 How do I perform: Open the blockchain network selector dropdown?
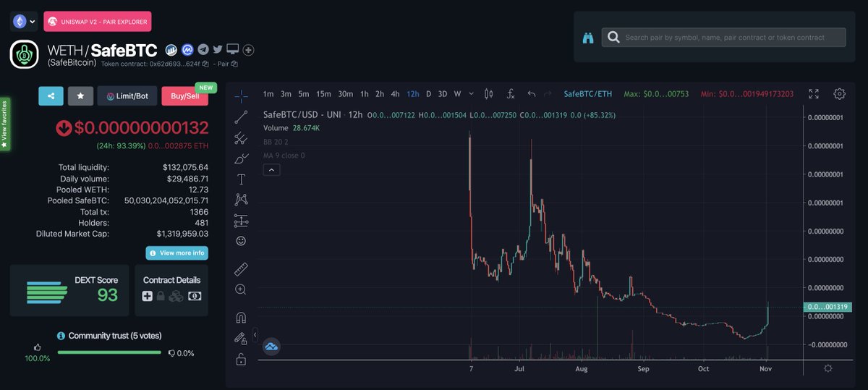click(24, 22)
